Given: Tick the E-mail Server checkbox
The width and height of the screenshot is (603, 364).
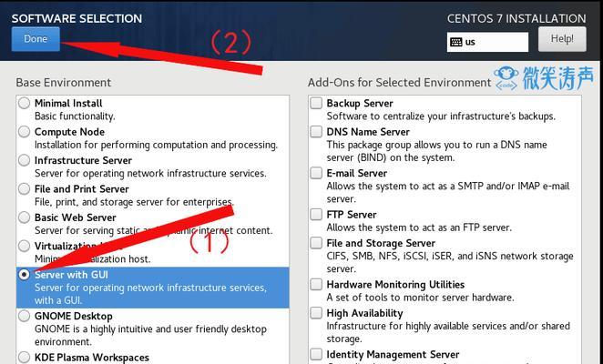Looking at the screenshot, I should coord(316,173).
